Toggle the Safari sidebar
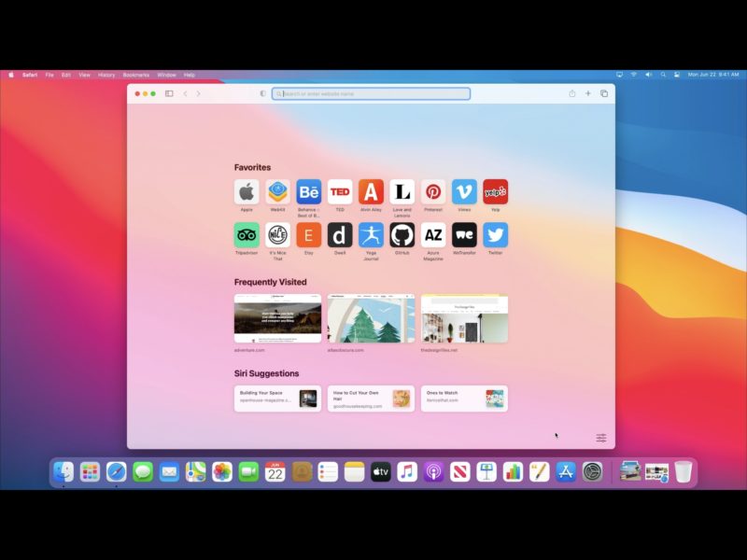 pyautogui.click(x=169, y=94)
